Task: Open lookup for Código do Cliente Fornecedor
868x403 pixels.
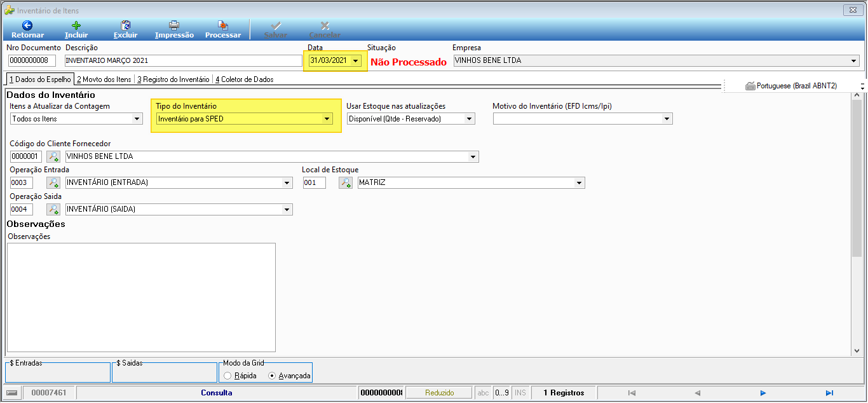Action: (53, 156)
